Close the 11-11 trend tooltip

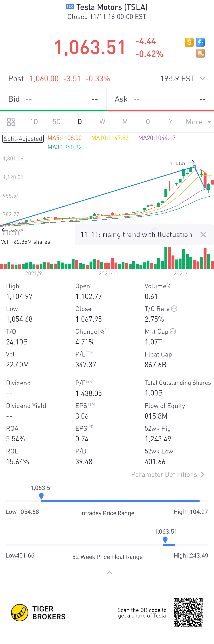click(203, 234)
